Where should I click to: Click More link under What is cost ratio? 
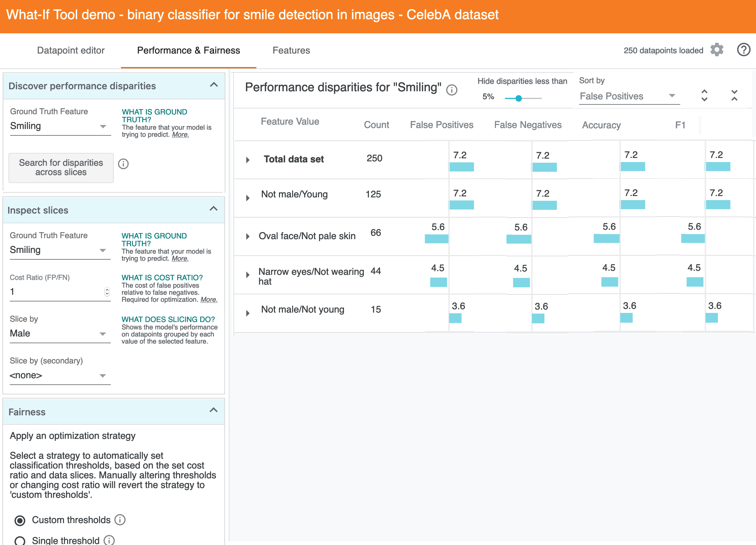click(209, 299)
